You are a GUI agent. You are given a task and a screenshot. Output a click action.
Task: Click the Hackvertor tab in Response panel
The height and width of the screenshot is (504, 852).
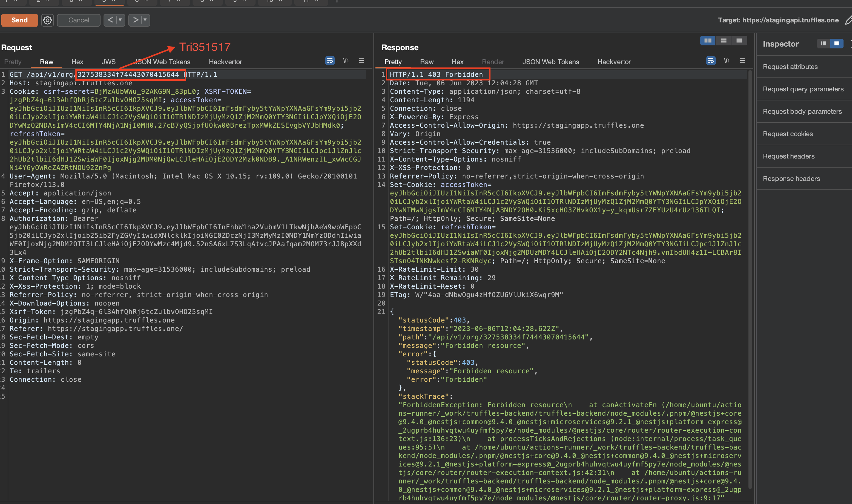coord(616,61)
